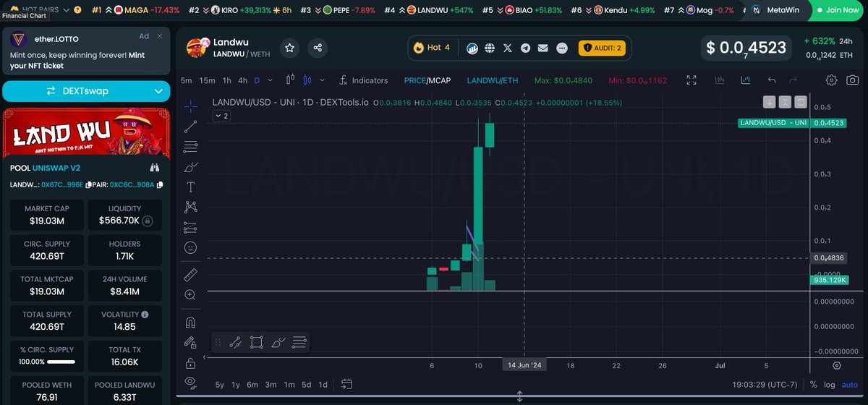Screen dimensions: 868x405
Task: Enter fullscreen chart mode
Action: point(692,80)
